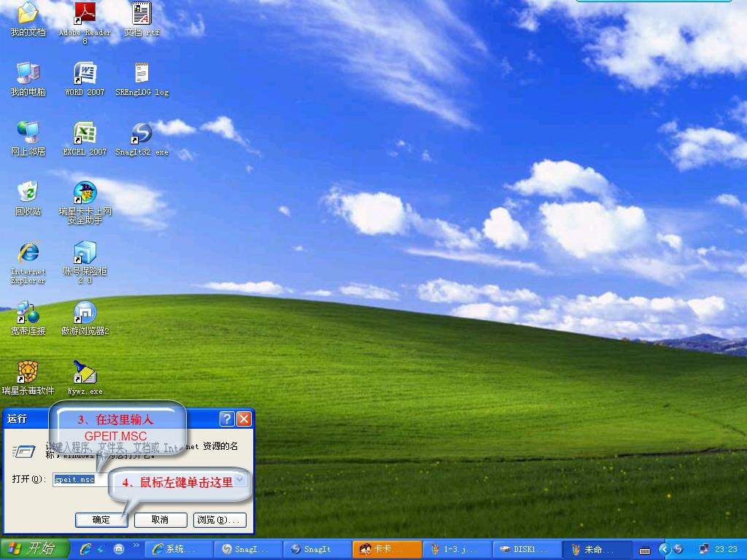Open the 回收站 recycle bin

click(x=28, y=198)
